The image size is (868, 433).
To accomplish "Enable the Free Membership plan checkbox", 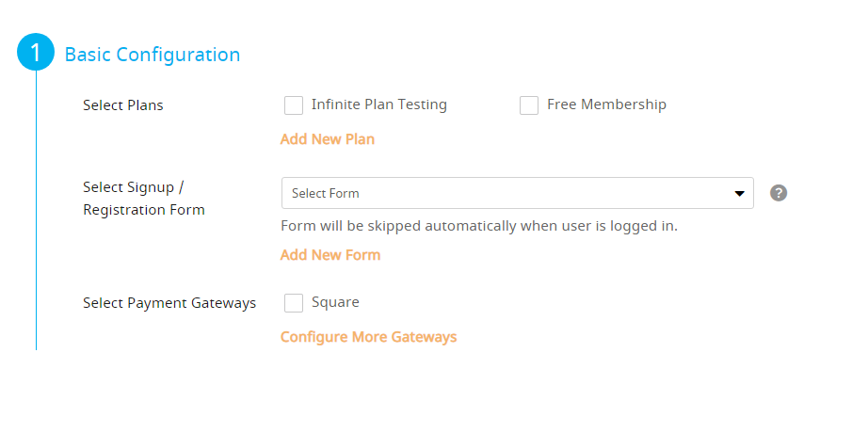I will 529,105.
